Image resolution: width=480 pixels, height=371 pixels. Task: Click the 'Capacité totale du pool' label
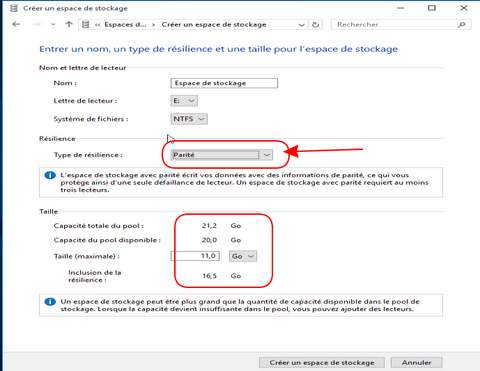[x=99, y=226]
